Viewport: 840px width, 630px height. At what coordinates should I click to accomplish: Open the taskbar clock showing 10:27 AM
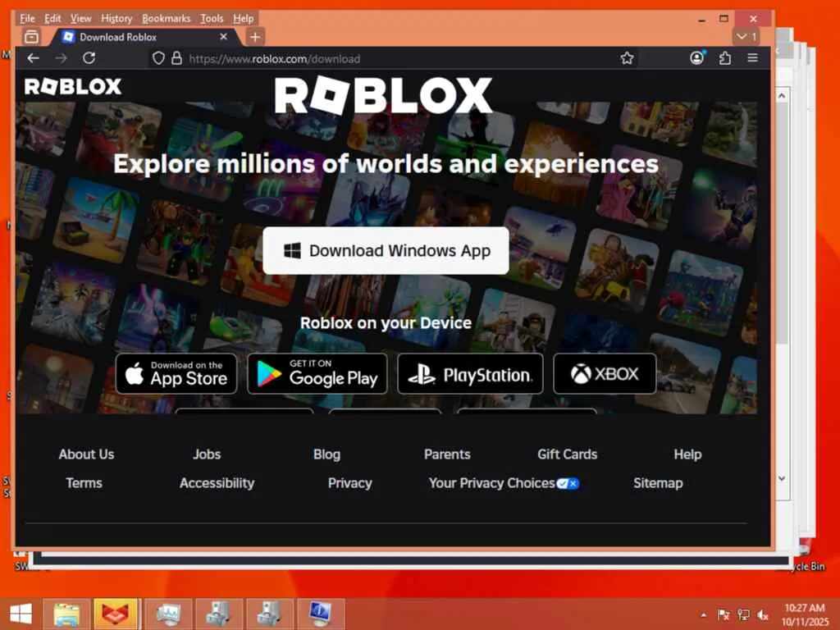[805, 614]
